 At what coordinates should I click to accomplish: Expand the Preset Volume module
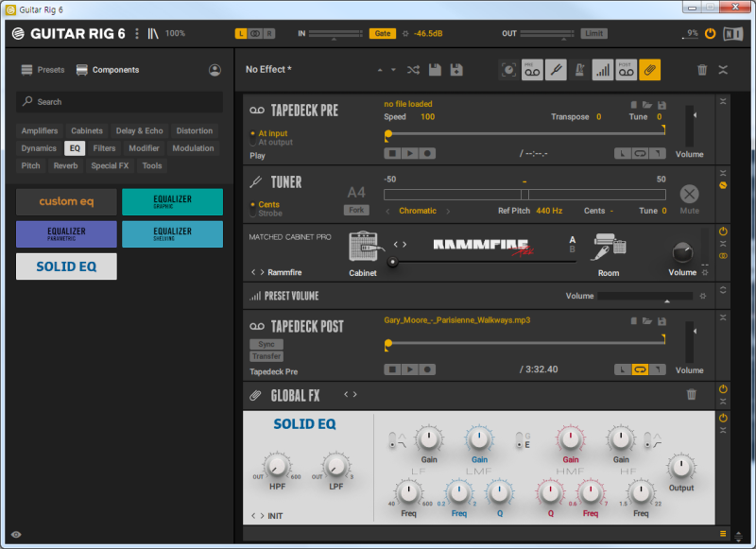point(723,290)
